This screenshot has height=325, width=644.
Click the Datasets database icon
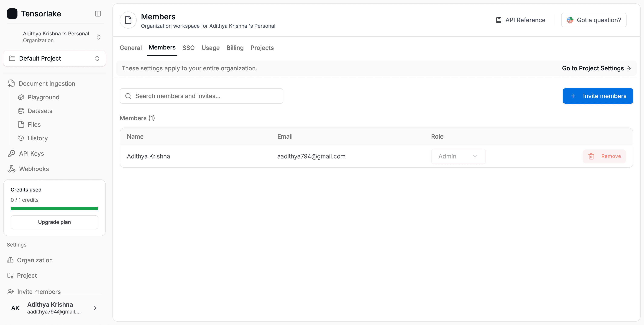click(x=21, y=111)
